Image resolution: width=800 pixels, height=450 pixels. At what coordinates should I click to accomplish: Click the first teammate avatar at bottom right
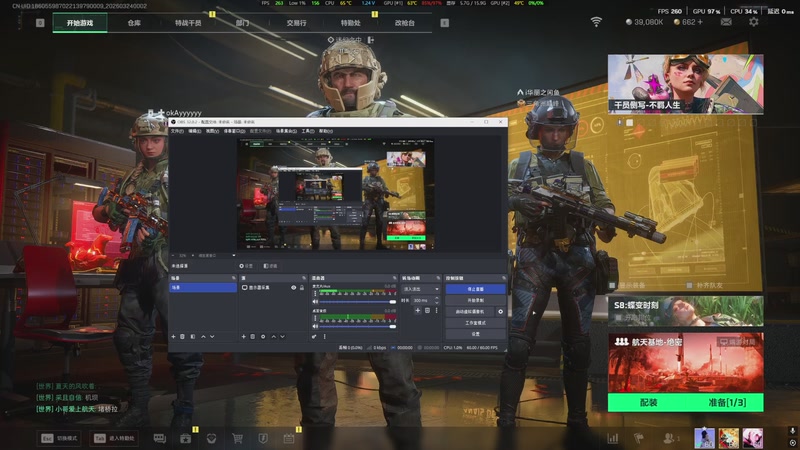click(x=704, y=438)
